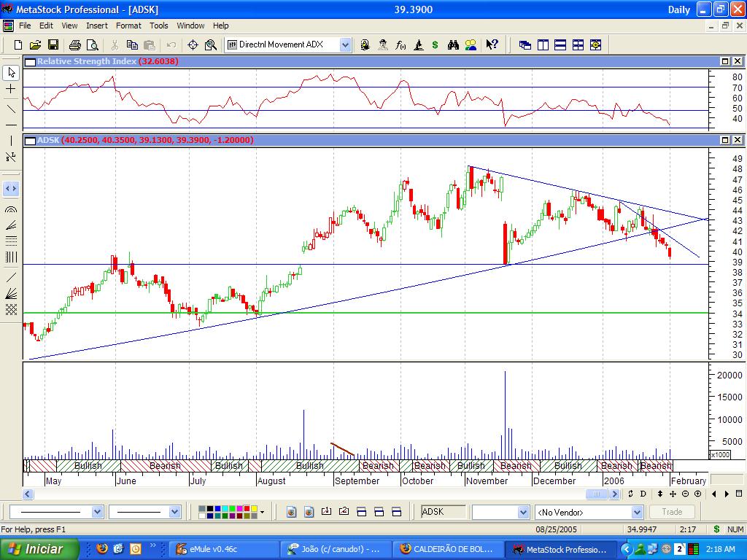
Task: Open the No Vendor dropdown
Action: [637, 512]
